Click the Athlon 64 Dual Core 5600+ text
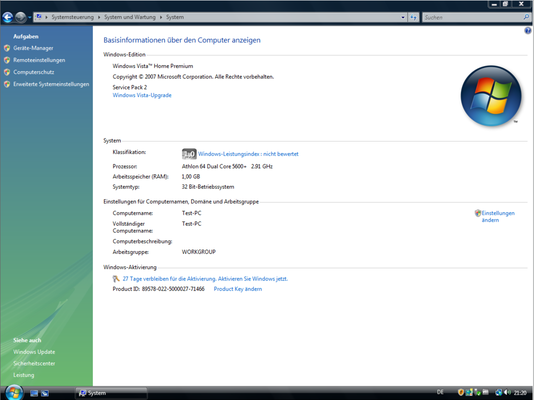Viewport: 534px width, 400px height. 214,166
